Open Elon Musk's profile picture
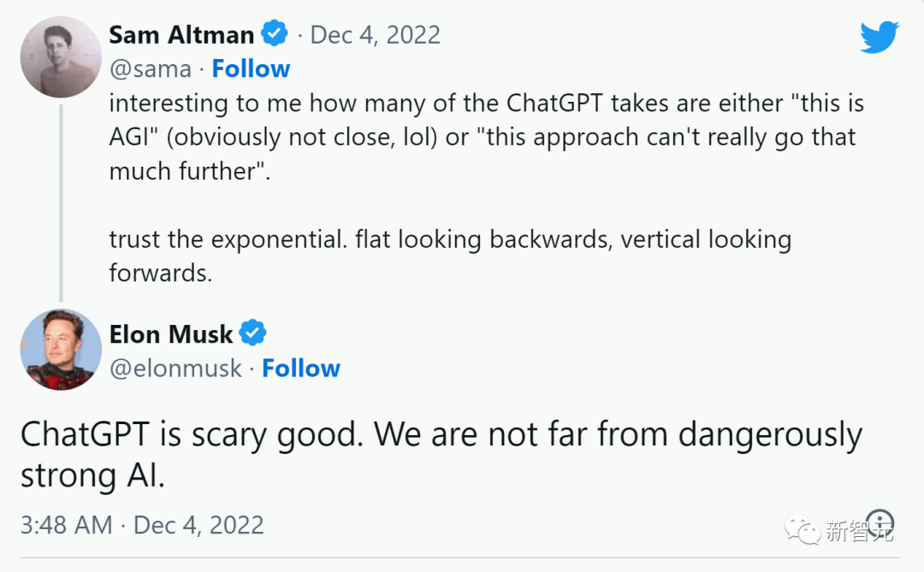Image resolution: width=924 pixels, height=572 pixels. 61,350
